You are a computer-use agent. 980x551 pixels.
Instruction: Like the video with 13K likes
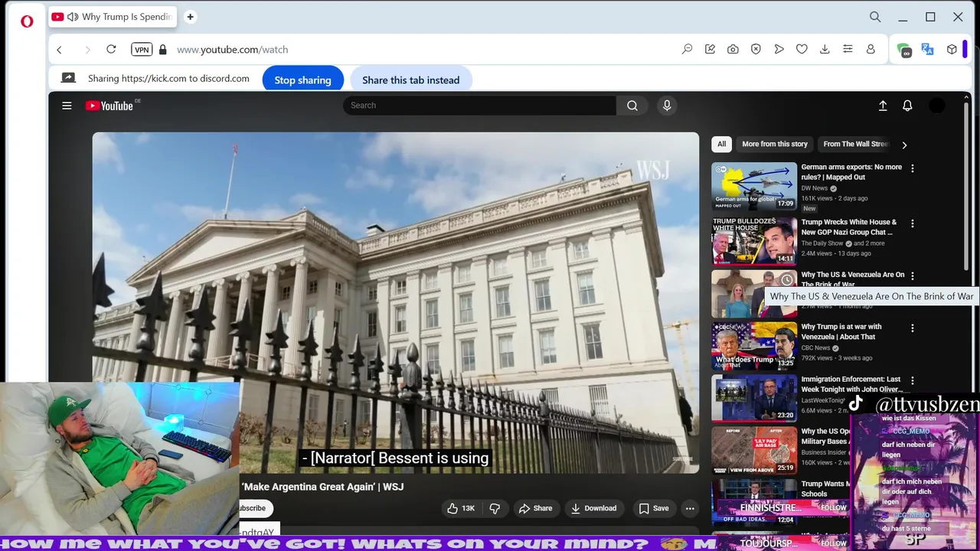(x=461, y=508)
